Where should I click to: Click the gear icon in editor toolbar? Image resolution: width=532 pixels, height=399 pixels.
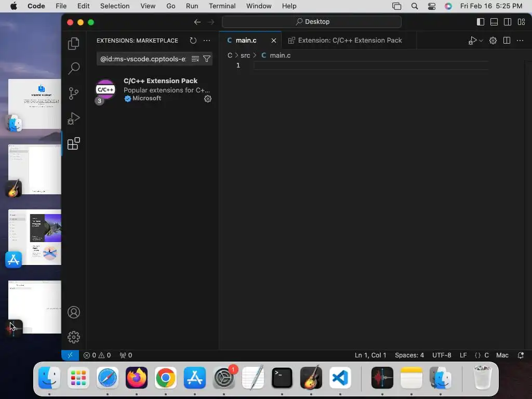click(493, 41)
